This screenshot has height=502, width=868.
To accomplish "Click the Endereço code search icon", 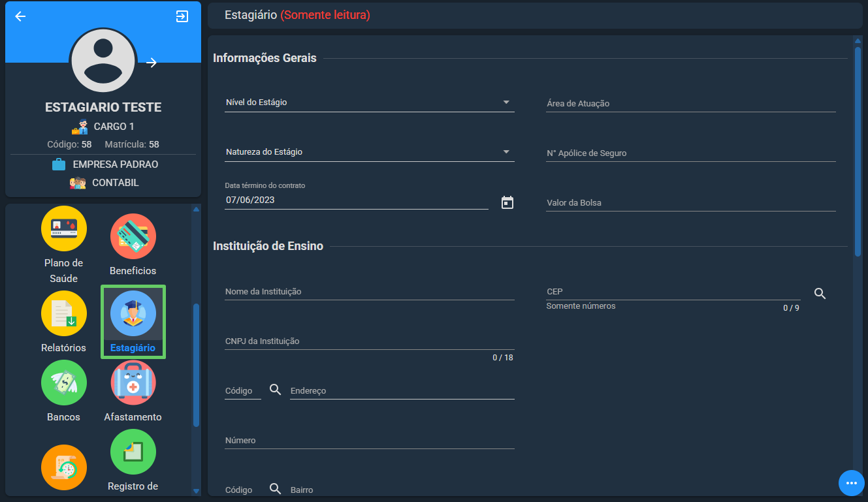I will click(x=276, y=390).
